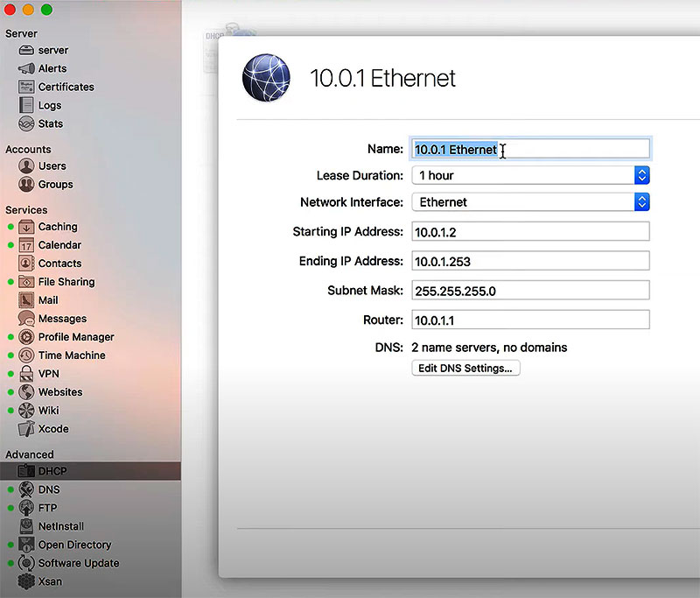The image size is (700, 598).
Task: Open the Messages speech bubble icon
Action: [26, 319]
